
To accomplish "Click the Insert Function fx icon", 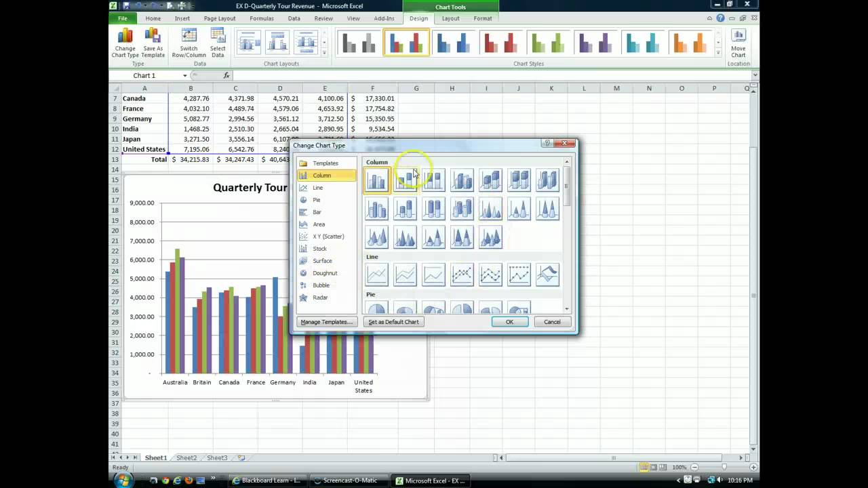I will [x=226, y=75].
